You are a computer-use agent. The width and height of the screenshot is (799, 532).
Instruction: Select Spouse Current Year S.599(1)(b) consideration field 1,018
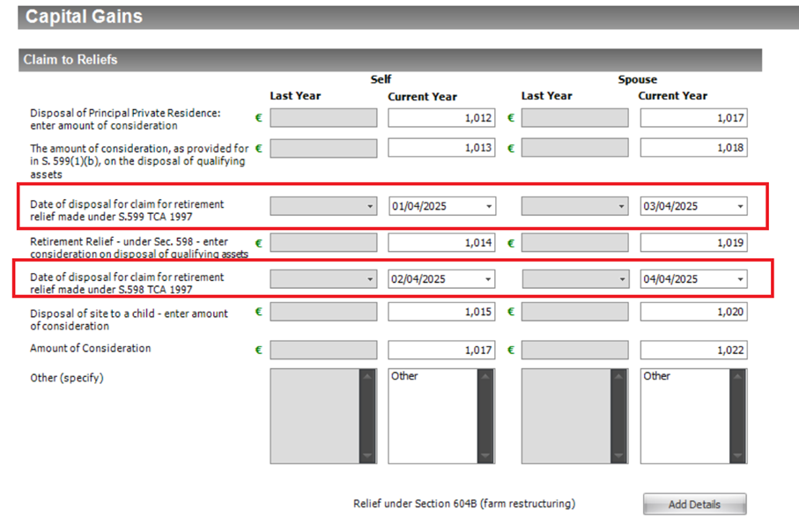pos(693,148)
